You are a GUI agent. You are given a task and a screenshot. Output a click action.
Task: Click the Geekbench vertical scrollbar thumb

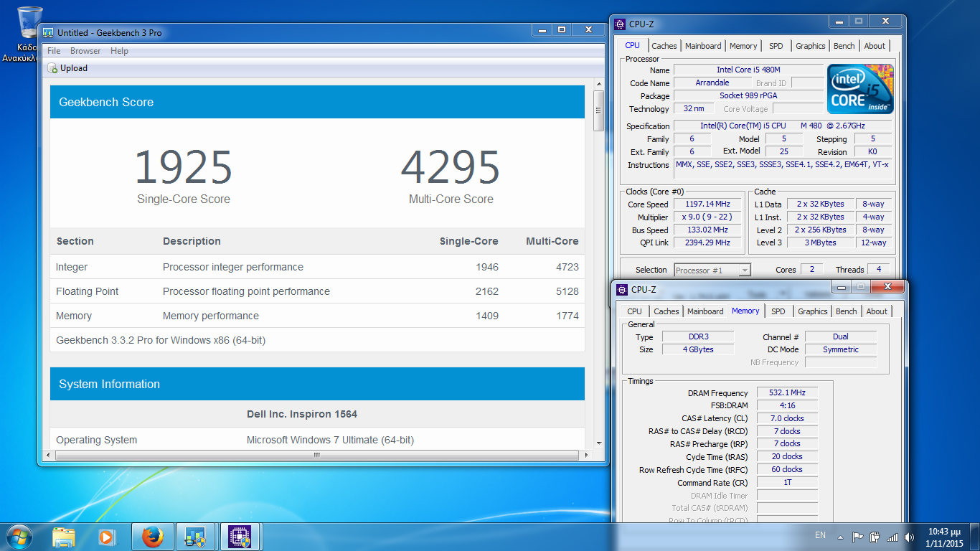coord(598,110)
